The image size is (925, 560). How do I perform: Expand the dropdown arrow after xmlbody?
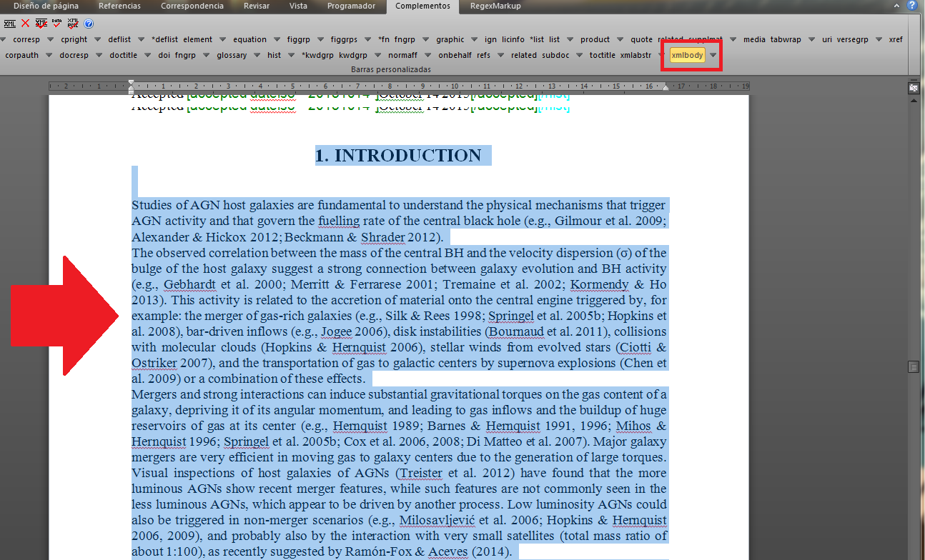tap(713, 55)
